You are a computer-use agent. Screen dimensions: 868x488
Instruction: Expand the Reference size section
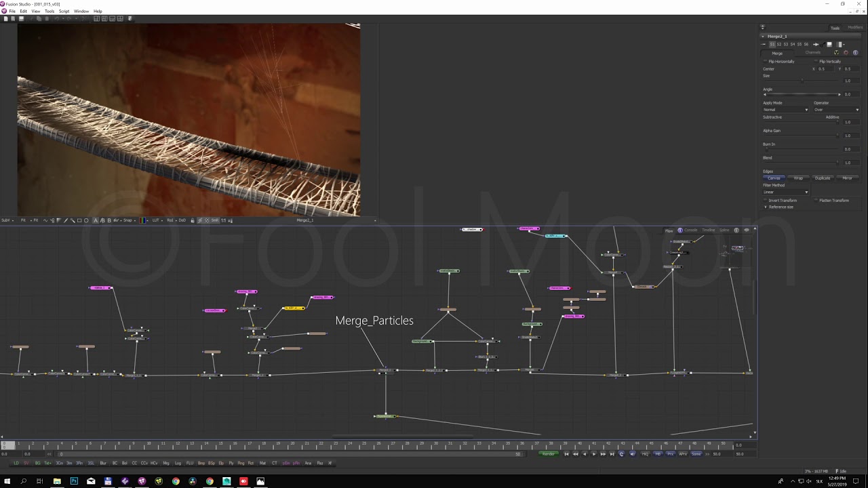tap(766, 207)
